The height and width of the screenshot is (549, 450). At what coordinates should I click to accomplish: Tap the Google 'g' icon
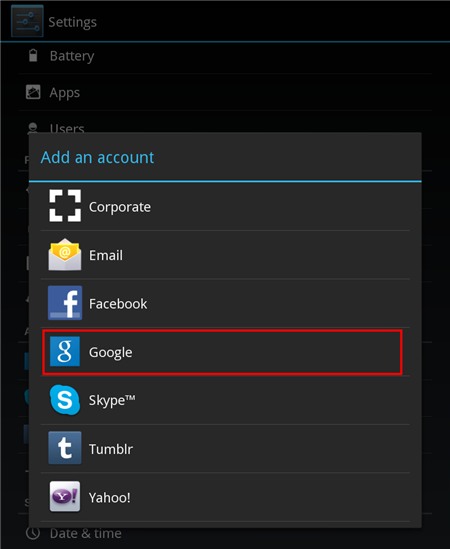[x=65, y=352]
